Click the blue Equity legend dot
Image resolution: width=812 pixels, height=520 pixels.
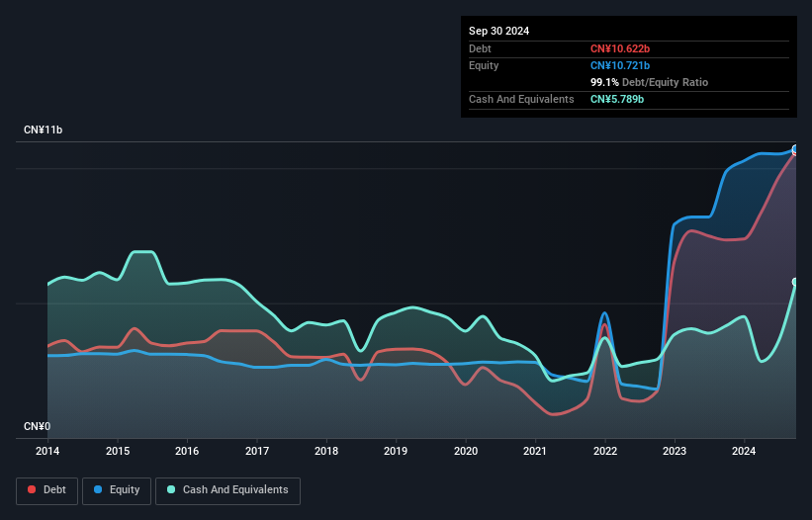[x=98, y=489]
